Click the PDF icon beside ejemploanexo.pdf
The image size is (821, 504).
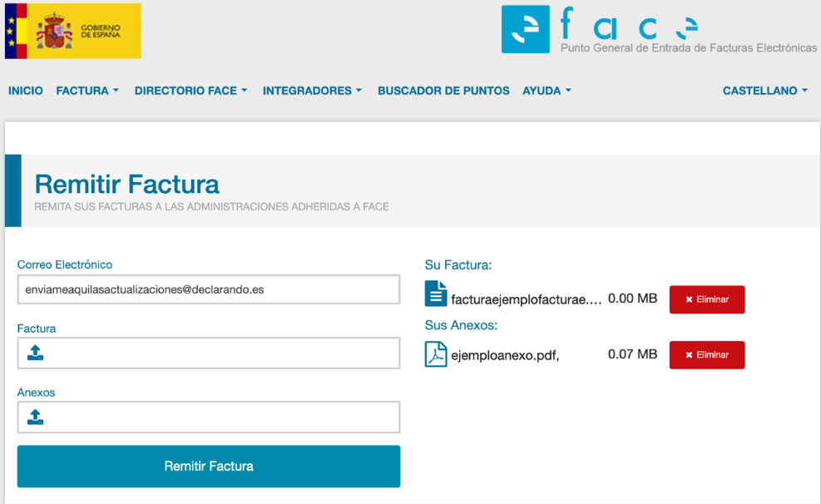click(436, 354)
